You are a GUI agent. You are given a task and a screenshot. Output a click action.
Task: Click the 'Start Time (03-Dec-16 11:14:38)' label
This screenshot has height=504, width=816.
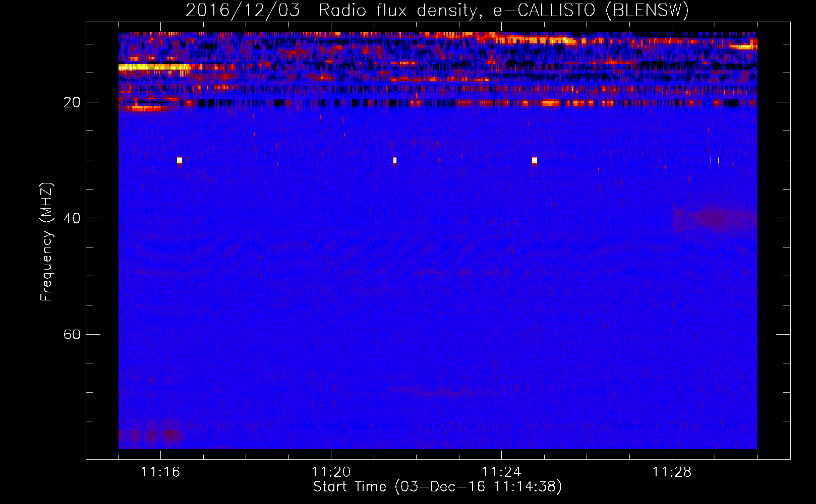click(x=437, y=487)
